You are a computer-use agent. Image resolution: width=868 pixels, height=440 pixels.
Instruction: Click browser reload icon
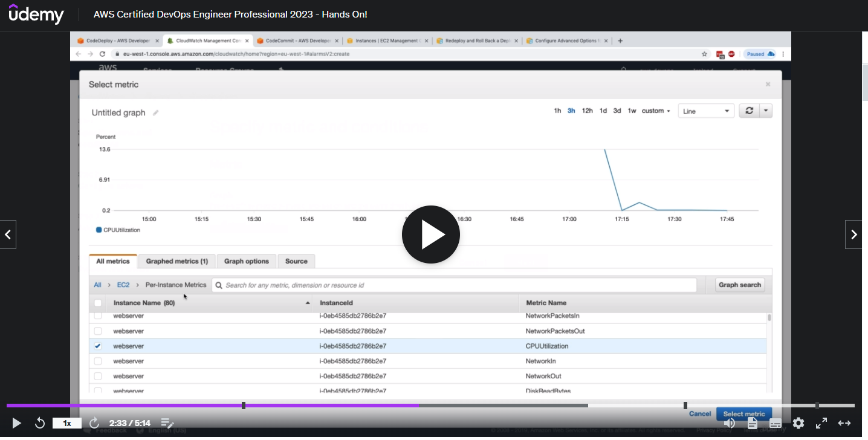102,54
